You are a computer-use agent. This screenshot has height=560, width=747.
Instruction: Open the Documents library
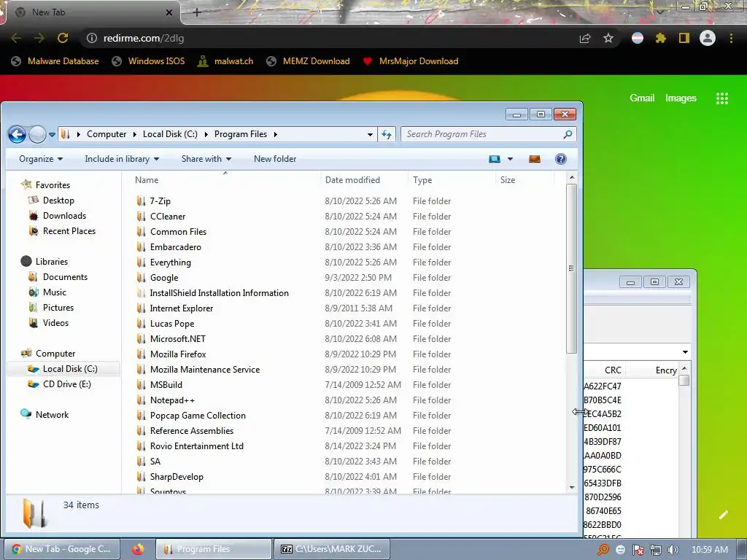click(65, 276)
